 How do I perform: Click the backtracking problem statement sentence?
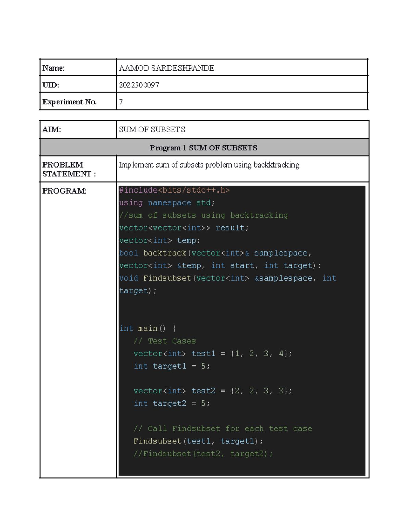pos(209,165)
